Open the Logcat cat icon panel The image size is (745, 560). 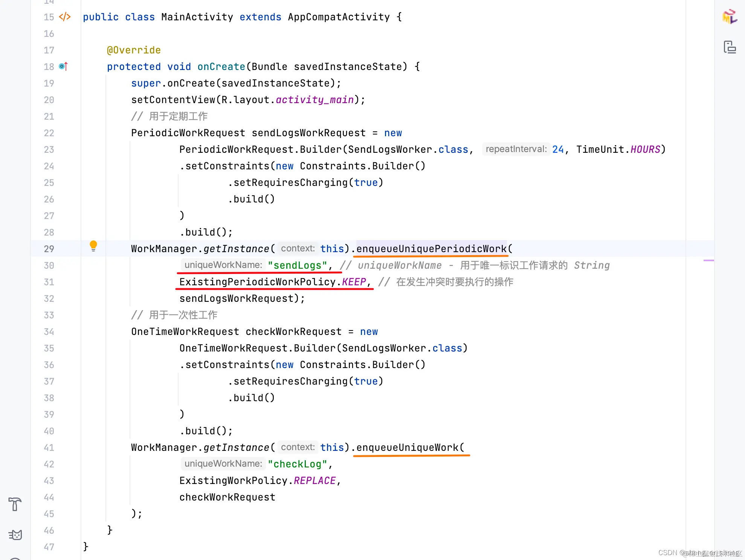(x=15, y=535)
